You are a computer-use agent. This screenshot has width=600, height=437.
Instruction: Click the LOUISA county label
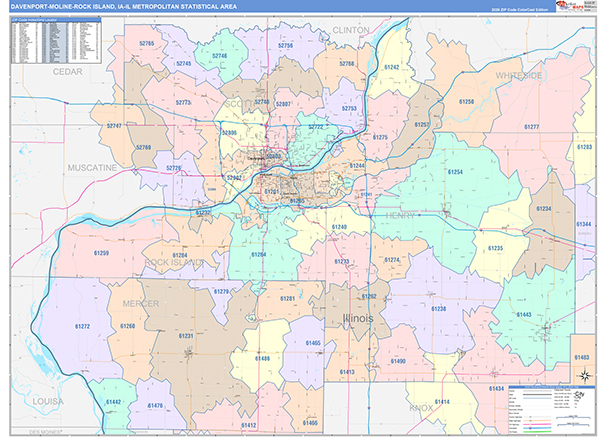pyautogui.click(x=48, y=401)
